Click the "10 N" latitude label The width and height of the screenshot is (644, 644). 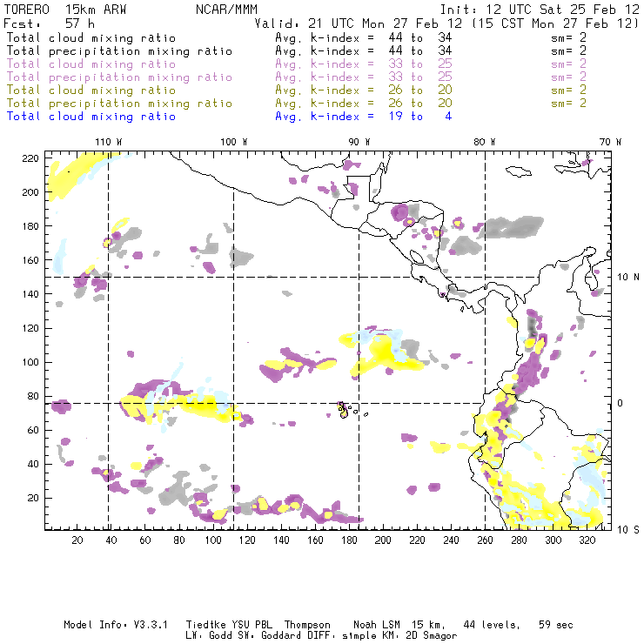pos(628,278)
